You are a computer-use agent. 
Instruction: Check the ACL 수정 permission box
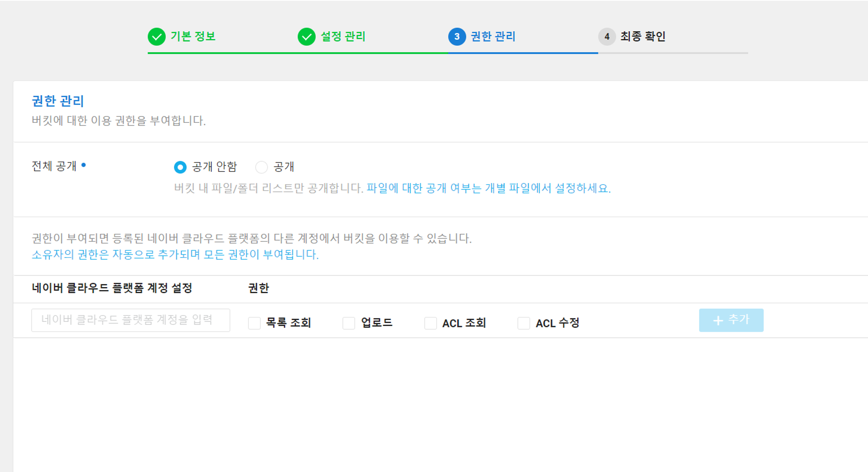click(524, 323)
